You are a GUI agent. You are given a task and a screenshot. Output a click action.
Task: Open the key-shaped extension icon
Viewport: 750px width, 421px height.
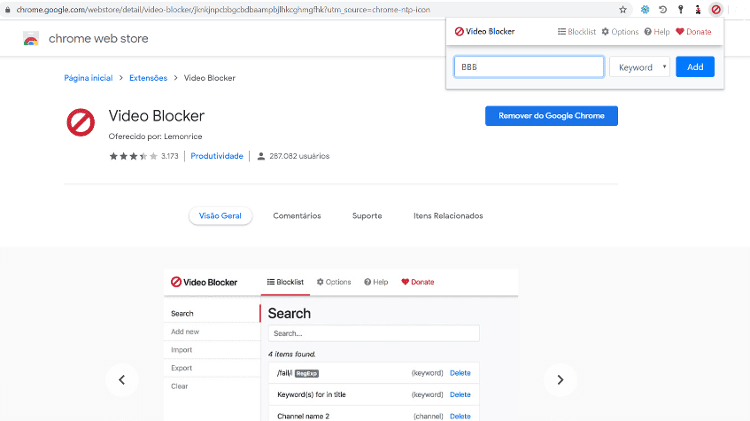[x=681, y=10]
